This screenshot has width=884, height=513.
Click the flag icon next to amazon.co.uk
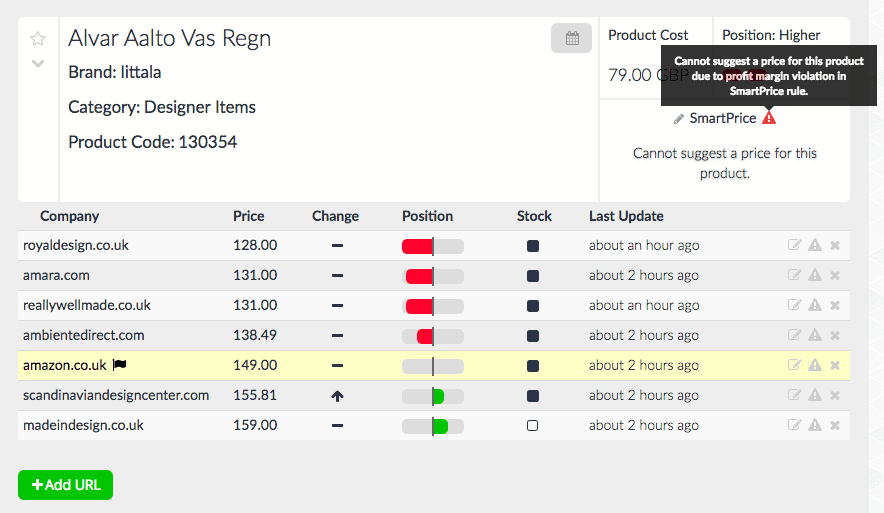pyautogui.click(x=119, y=365)
